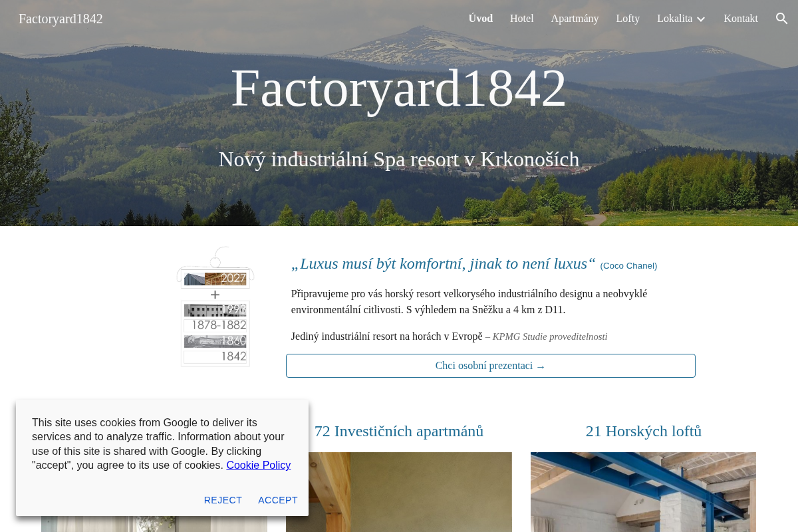Open the site search magnifier icon
798x532 pixels.
coord(781,19)
